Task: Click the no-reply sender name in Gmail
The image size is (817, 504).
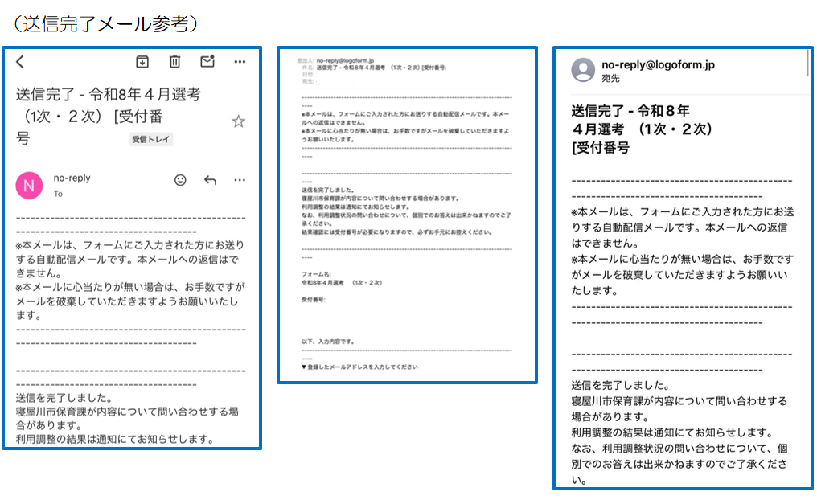Action: [72, 178]
